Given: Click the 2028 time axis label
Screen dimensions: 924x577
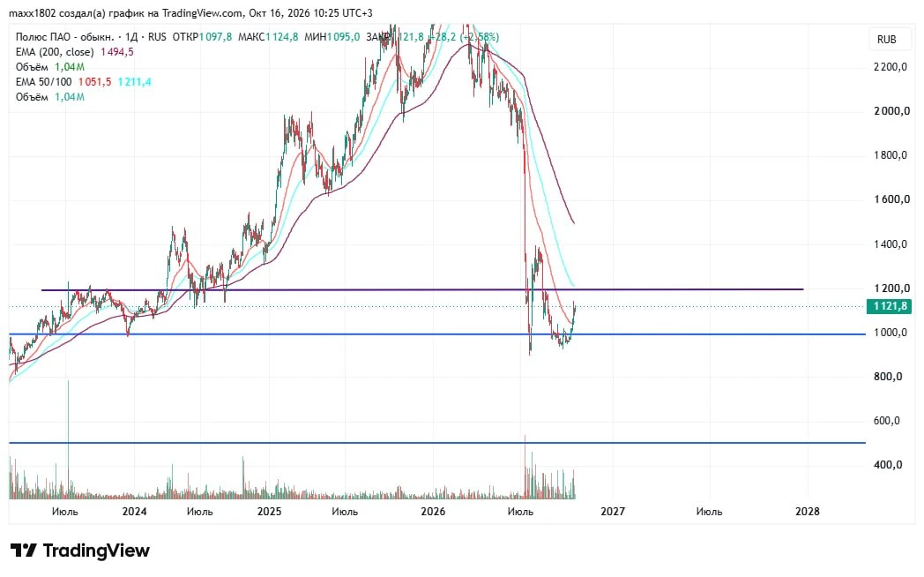Looking at the screenshot, I should 808,512.
